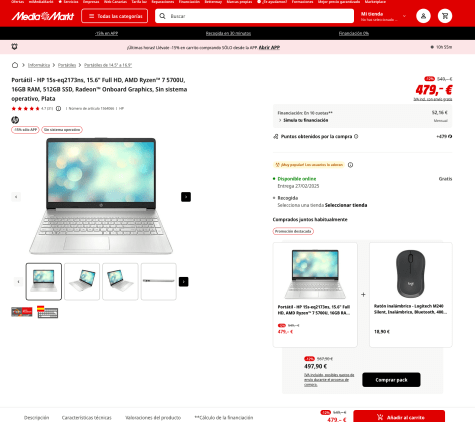
Task: Advance thumbnail strip with right arrow
Action: 184,282
